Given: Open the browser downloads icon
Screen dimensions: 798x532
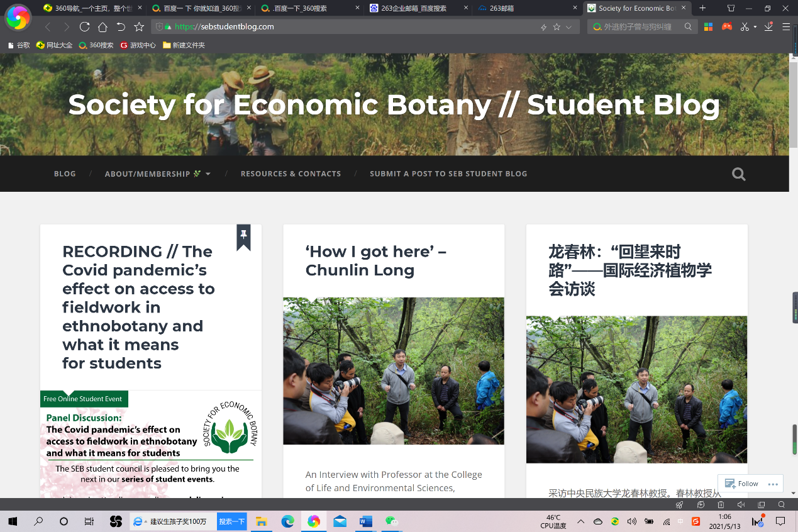Looking at the screenshot, I should pyautogui.click(x=768, y=27).
